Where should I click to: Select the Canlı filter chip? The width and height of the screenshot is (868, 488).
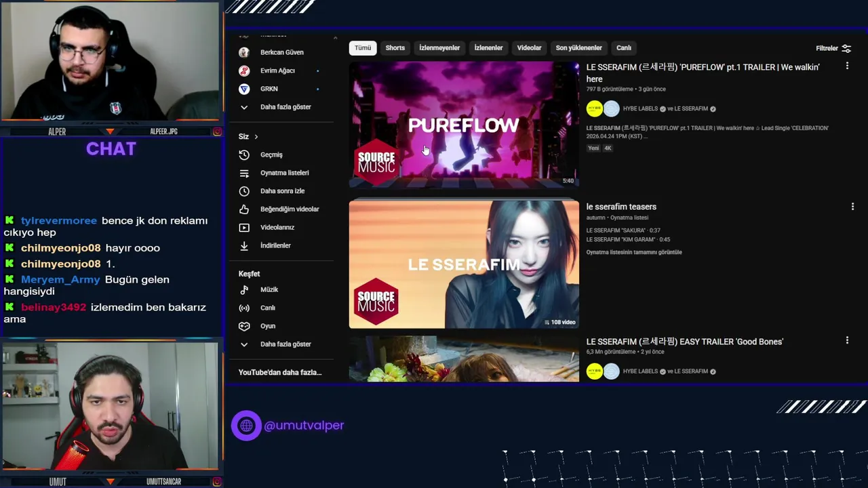click(x=624, y=48)
